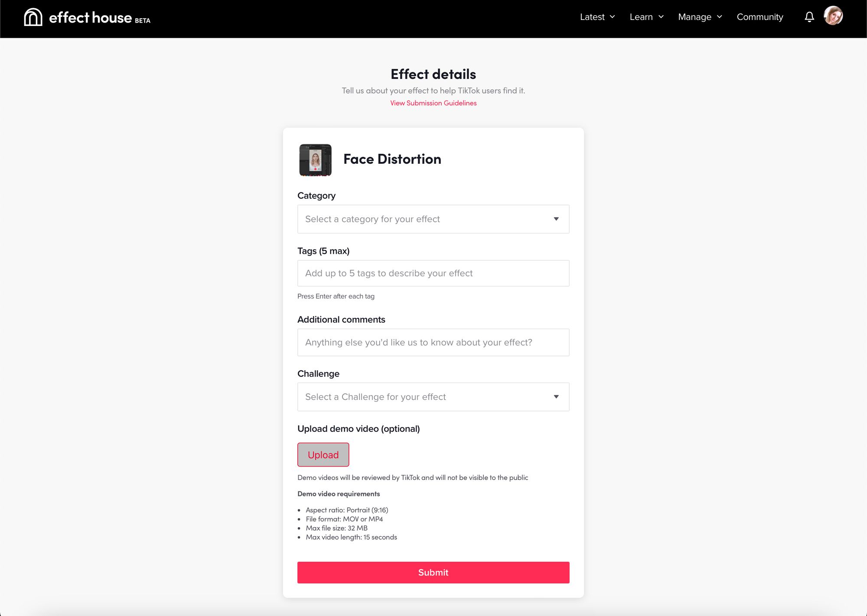867x616 pixels.
Task: Click the Community navigation link
Action: click(760, 16)
